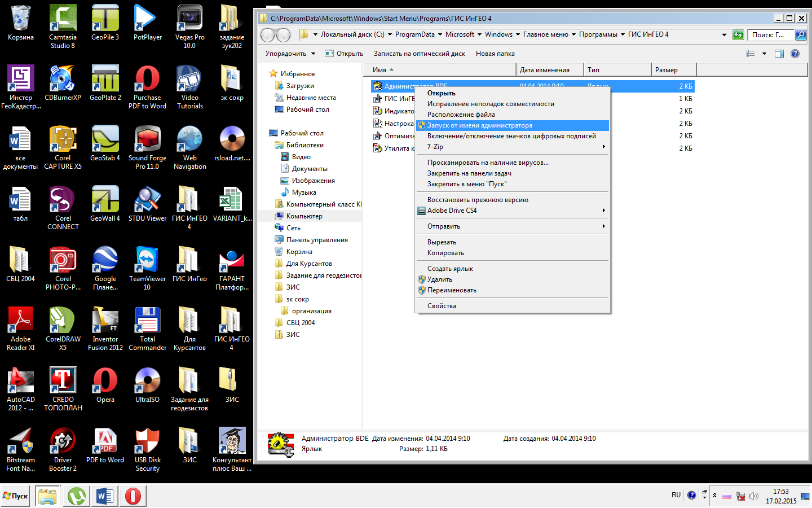Click Opera icon in the taskbar
This screenshot has width=812, height=508.
point(133,496)
